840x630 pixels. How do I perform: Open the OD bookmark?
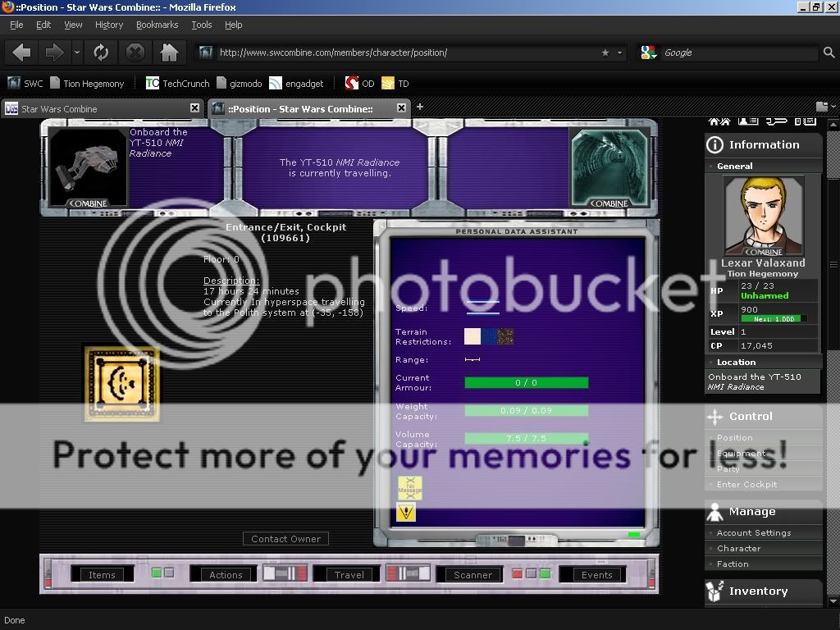coord(360,84)
